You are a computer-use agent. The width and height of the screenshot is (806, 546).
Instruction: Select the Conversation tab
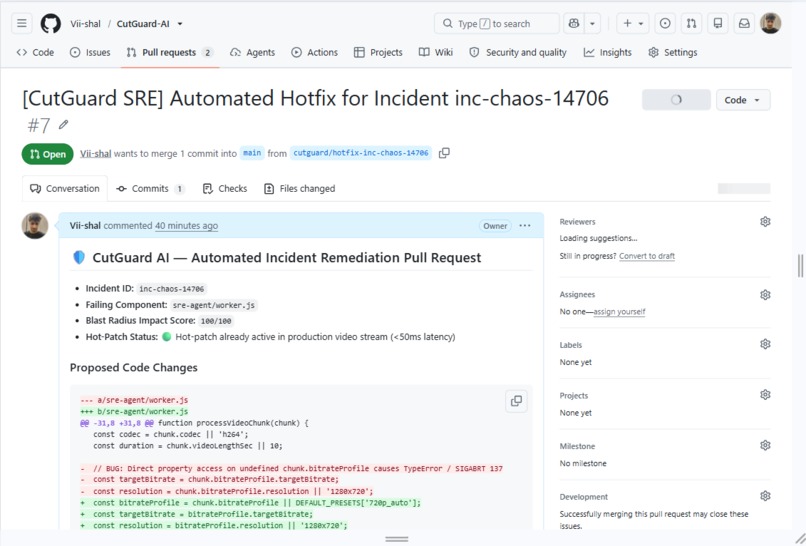click(65, 189)
